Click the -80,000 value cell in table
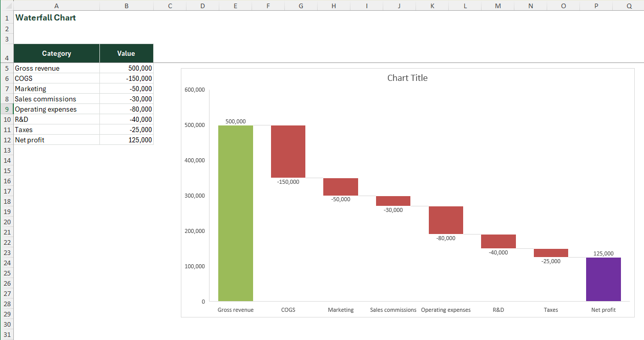Viewport: 644px width, 340px height. 127,109
